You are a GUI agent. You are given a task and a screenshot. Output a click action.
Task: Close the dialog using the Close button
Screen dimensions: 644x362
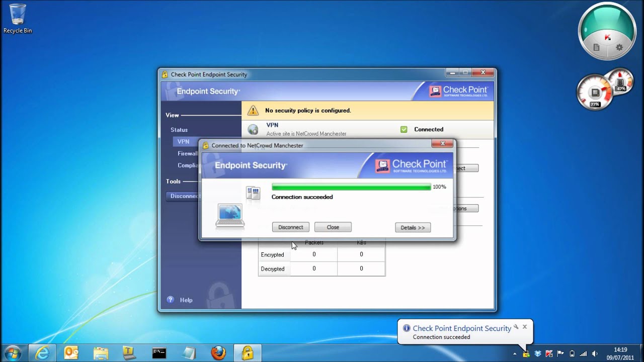(x=333, y=227)
